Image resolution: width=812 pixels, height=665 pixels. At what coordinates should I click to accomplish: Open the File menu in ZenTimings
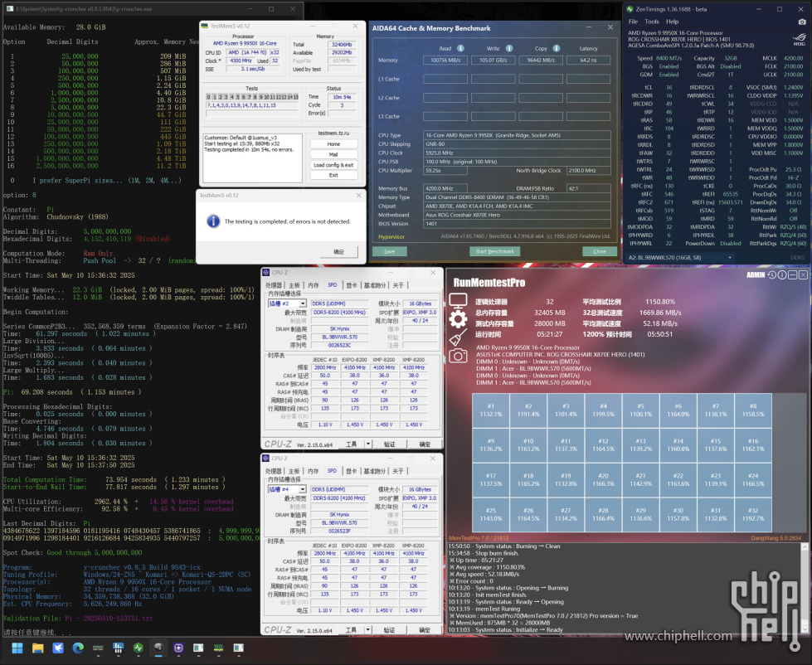pyautogui.click(x=633, y=22)
